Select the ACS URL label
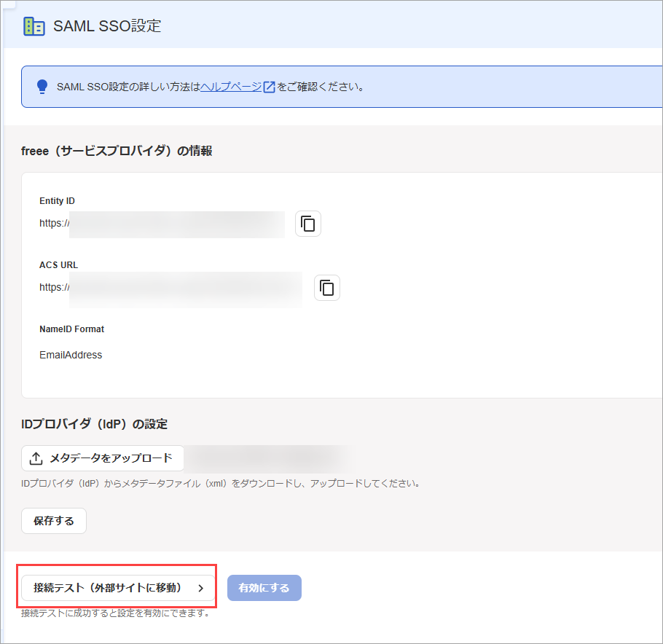663x644 pixels. click(x=59, y=265)
